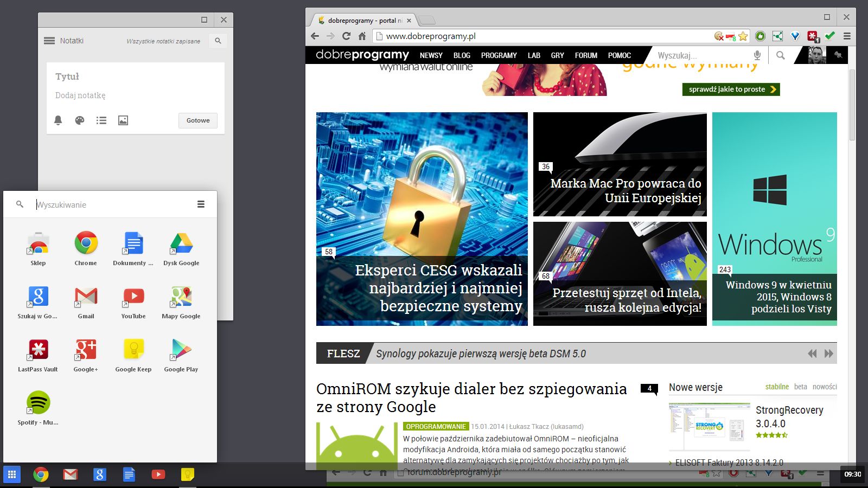Image resolution: width=868 pixels, height=488 pixels.
Task: Show the next FLESZ headline
Action: point(828,354)
